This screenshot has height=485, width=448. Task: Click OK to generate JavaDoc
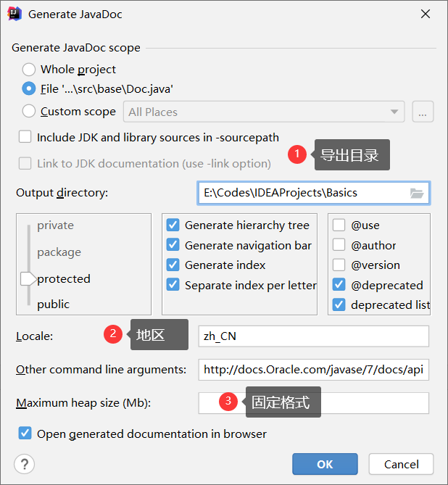pos(325,464)
